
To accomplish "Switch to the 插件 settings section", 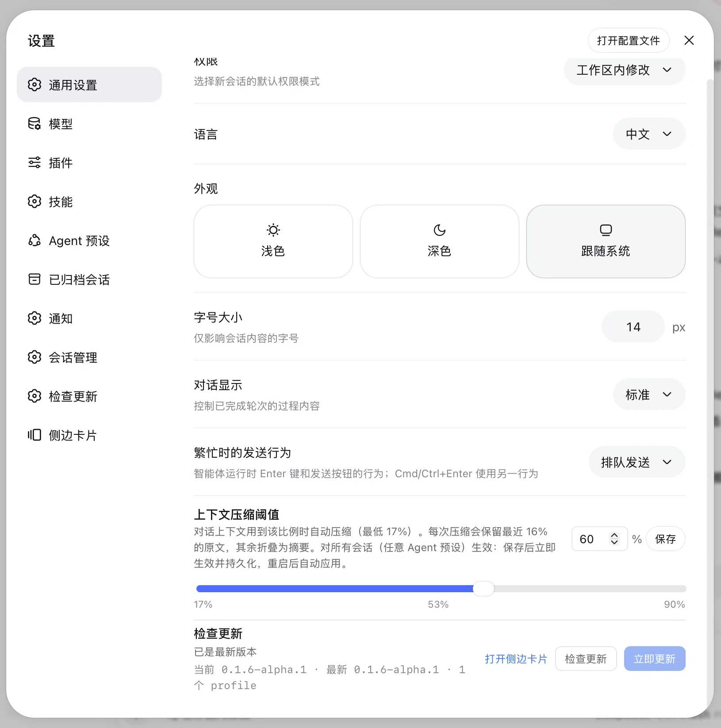I will point(89,162).
